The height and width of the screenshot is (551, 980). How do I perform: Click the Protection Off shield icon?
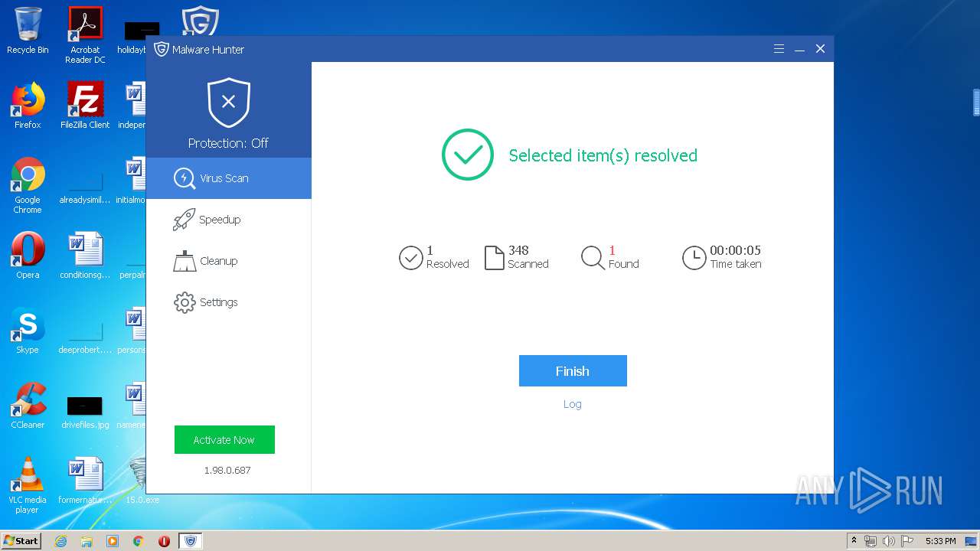click(x=228, y=103)
